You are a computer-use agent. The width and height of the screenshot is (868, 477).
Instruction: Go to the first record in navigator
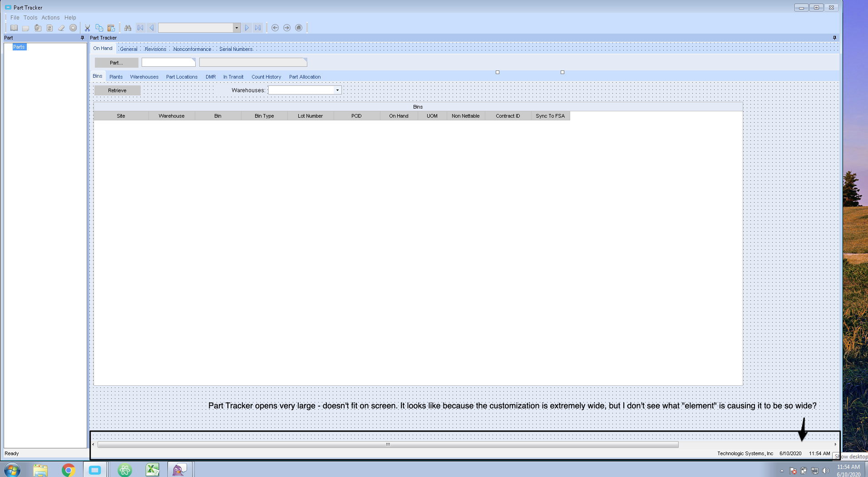click(x=140, y=28)
